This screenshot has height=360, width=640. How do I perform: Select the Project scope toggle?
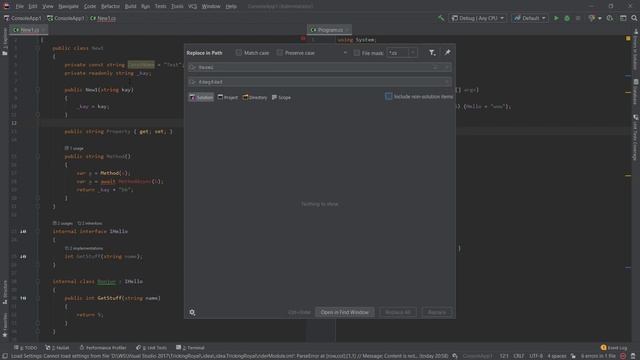point(227,97)
